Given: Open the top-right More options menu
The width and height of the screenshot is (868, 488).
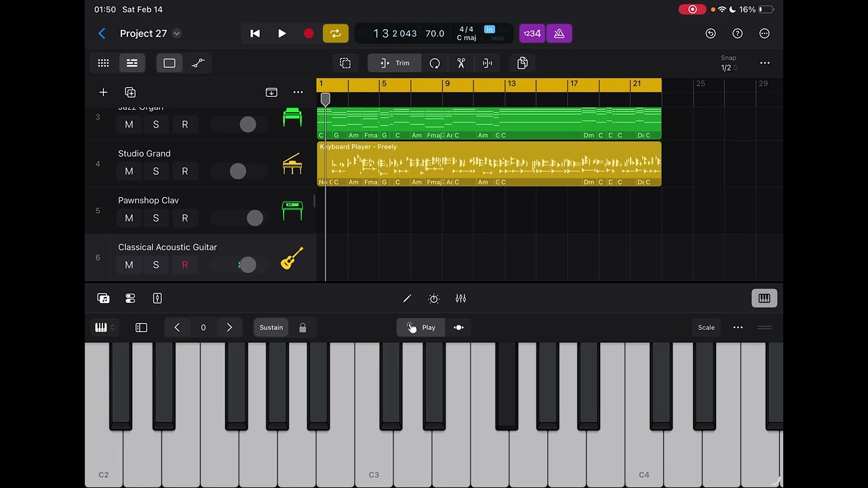Looking at the screenshot, I should (x=765, y=33).
